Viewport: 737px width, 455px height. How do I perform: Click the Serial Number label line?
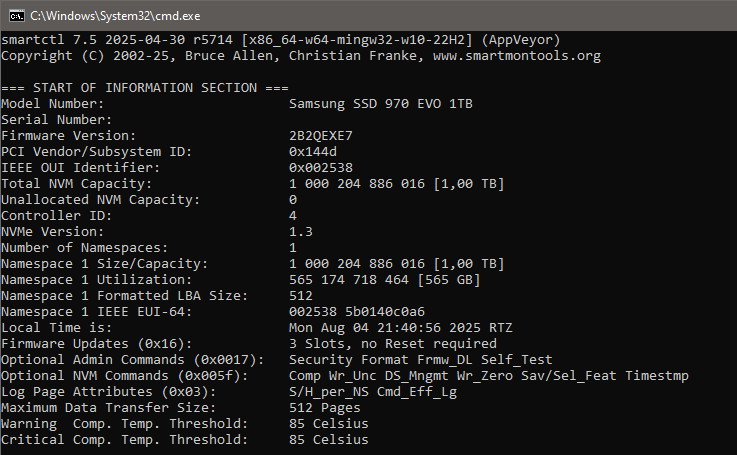pyautogui.click(x=56, y=120)
